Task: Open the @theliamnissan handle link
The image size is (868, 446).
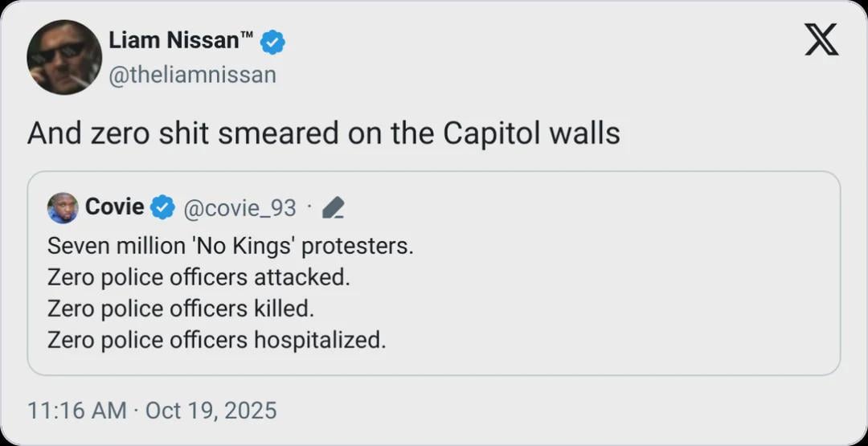Action: [192, 75]
